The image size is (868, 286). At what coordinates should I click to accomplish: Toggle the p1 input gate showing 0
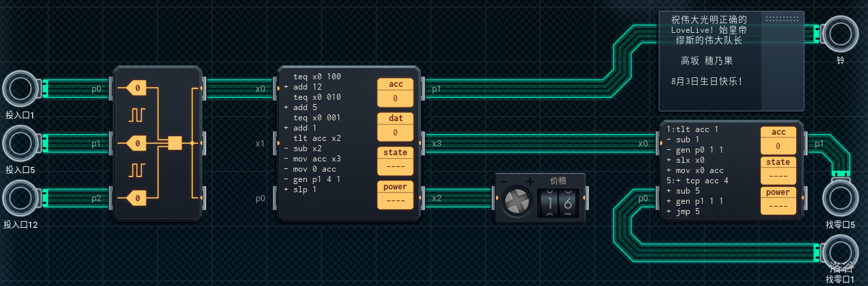point(137,143)
